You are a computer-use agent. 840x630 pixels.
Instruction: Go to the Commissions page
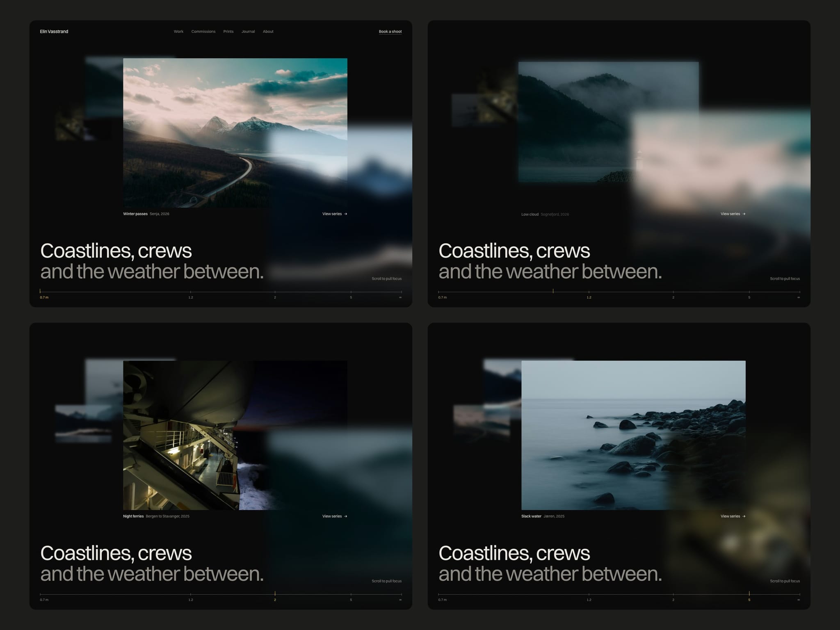[203, 32]
